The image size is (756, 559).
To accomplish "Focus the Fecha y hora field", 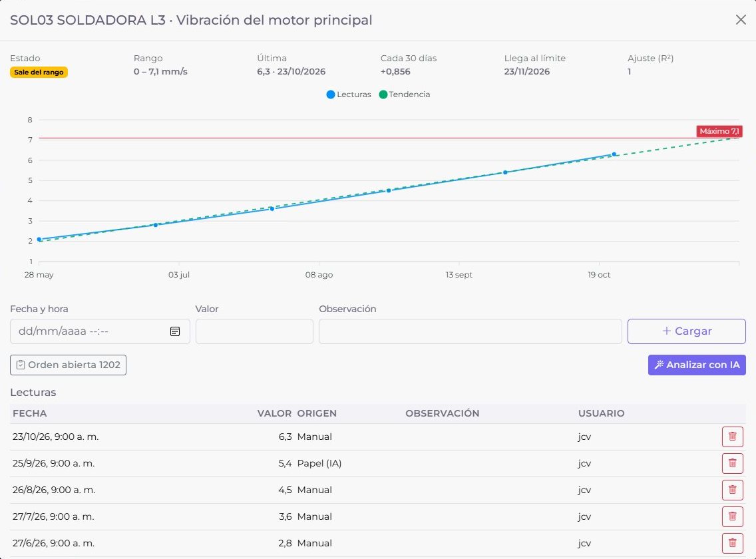I will click(x=100, y=331).
